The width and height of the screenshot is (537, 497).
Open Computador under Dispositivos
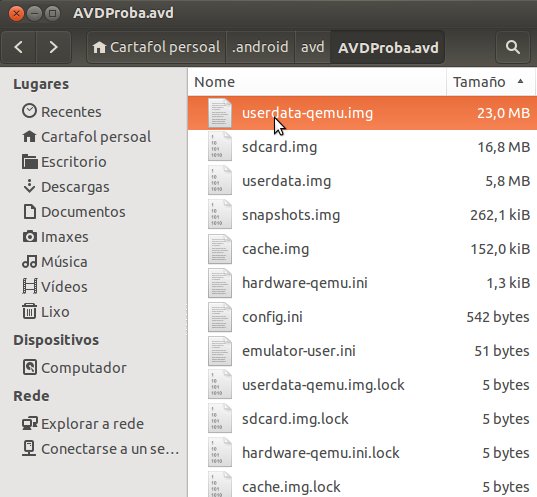[84, 368]
